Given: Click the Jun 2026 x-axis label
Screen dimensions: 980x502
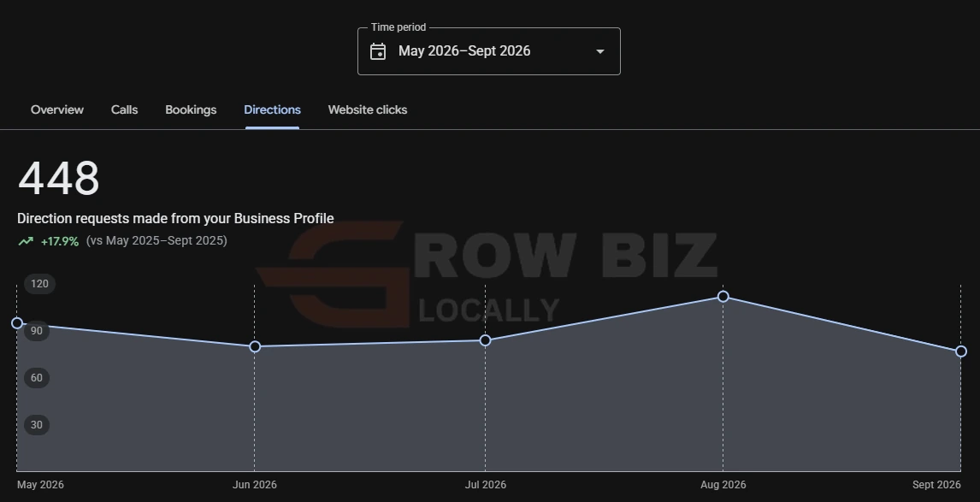Looking at the screenshot, I should 254,485.
